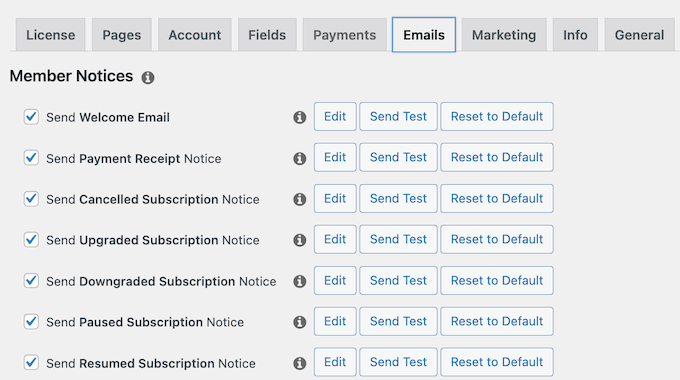The height and width of the screenshot is (380, 680).
Task: Switch to the Marketing tab
Action: coord(504,35)
